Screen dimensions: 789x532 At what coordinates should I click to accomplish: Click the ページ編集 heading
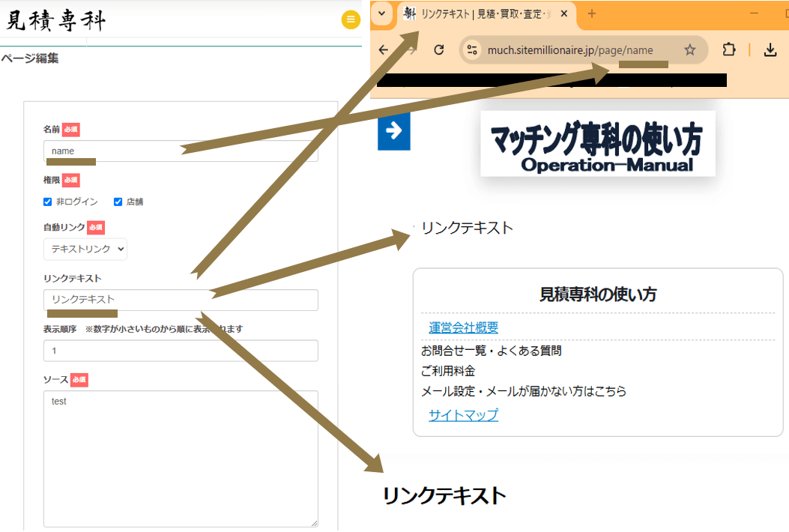[30, 58]
